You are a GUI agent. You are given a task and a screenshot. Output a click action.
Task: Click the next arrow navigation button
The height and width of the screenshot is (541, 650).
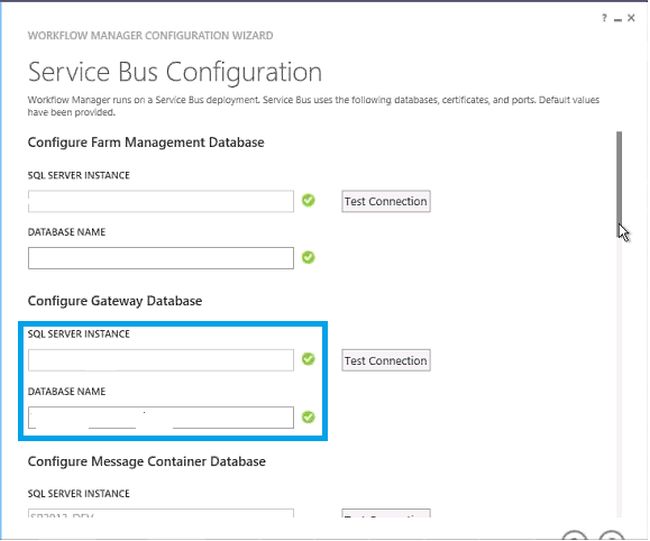coord(612,537)
